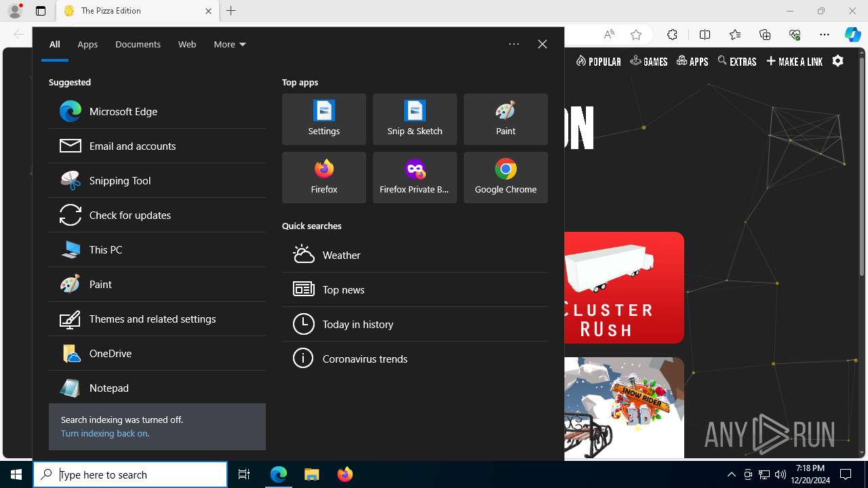The width and height of the screenshot is (868, 488).
Task: Open Edge Favorites list
Action: click(x=735, y=35)
